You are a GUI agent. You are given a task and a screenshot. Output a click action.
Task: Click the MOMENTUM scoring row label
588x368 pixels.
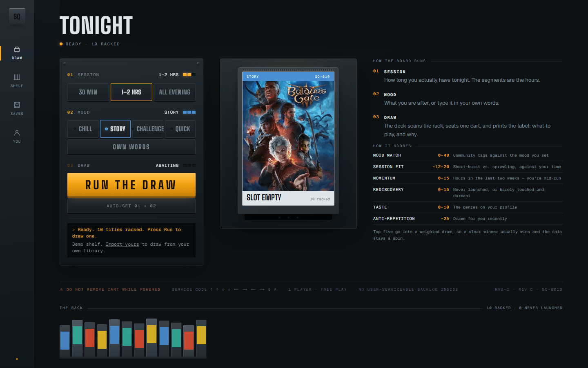point(384,178)
